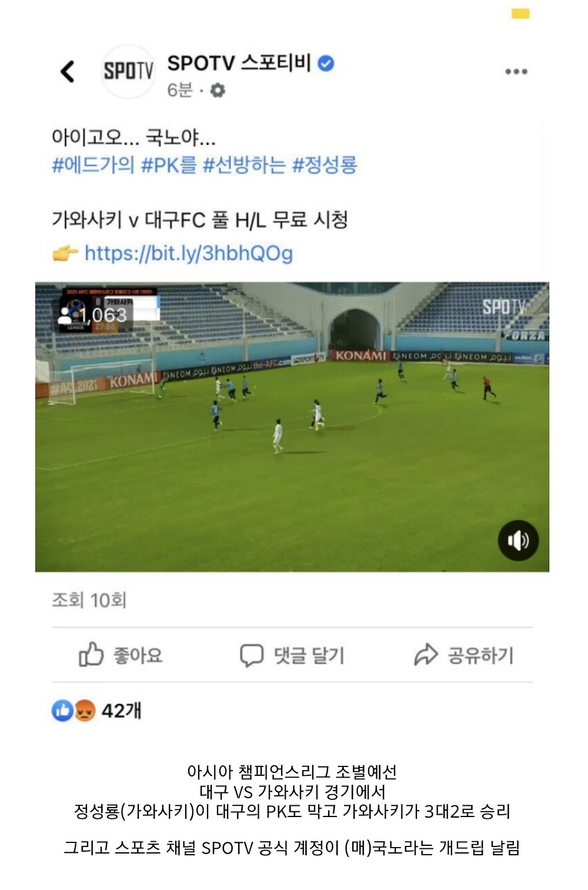The width and height of the screenshot is (588, 890).
Task: Click the angry reaction emoji icon
Action: 84,711
